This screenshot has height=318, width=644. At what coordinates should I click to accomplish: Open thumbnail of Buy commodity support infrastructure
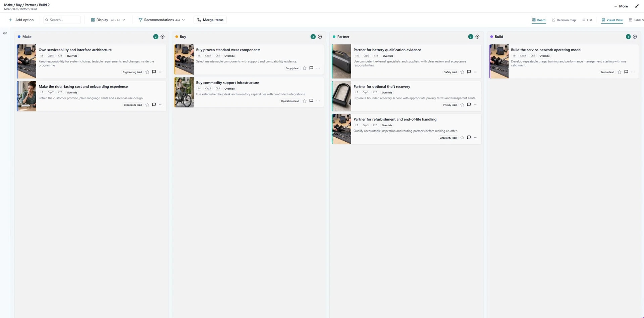click(184, 92)
